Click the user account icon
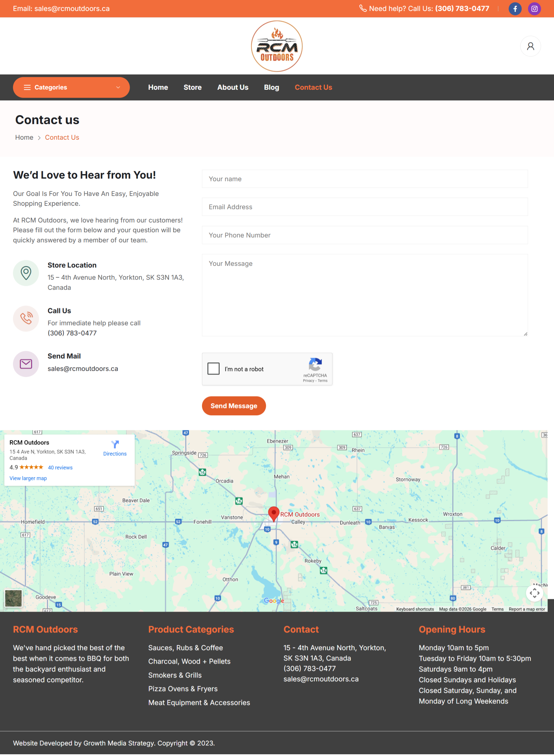Viewport: 554px width, 756px height. tap(530, 46)
